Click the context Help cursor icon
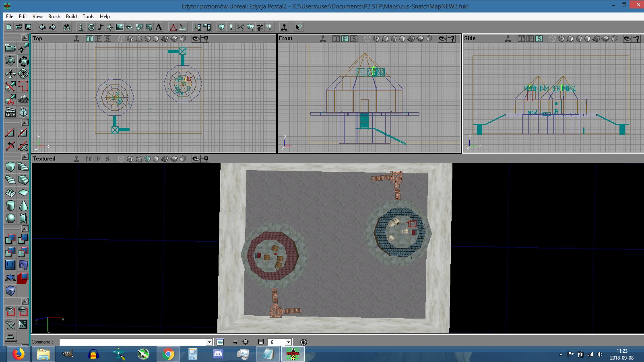644x362 pixels. [x=298, y=27]
